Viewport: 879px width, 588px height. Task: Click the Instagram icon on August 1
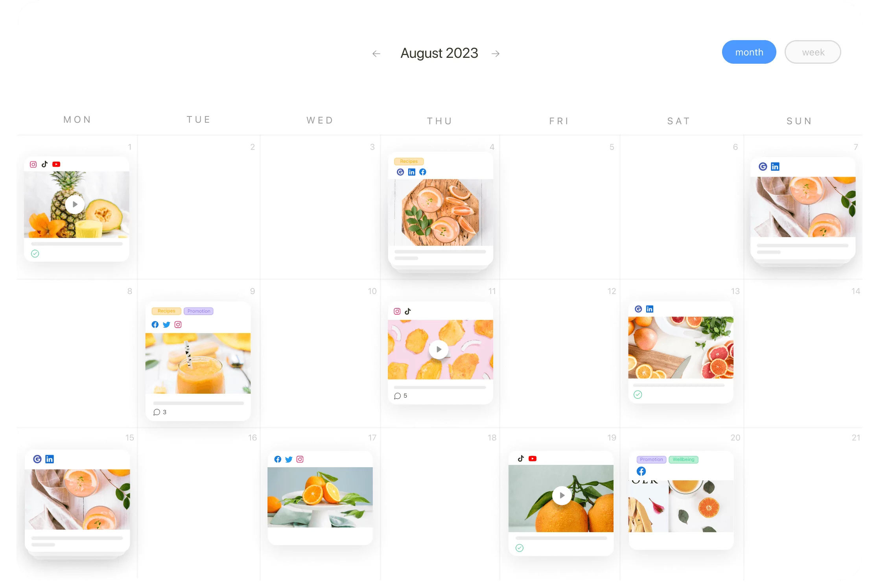[33, 164]
